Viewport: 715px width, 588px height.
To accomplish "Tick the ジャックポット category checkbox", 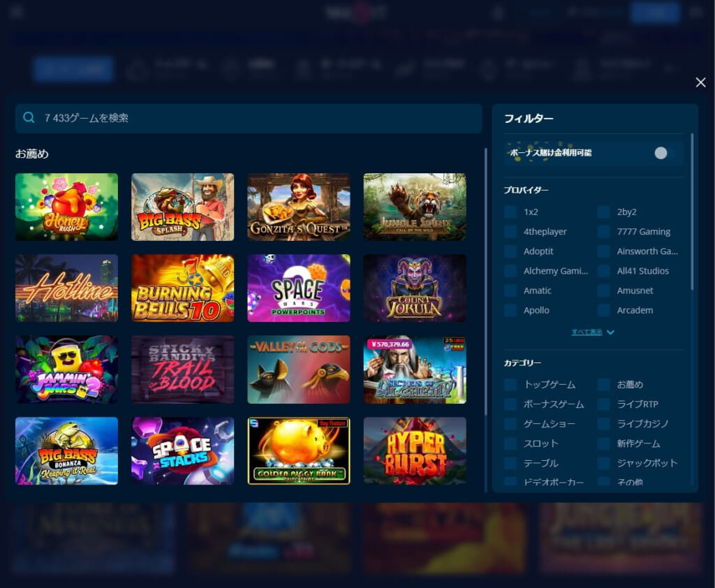I will coord(604,463).
